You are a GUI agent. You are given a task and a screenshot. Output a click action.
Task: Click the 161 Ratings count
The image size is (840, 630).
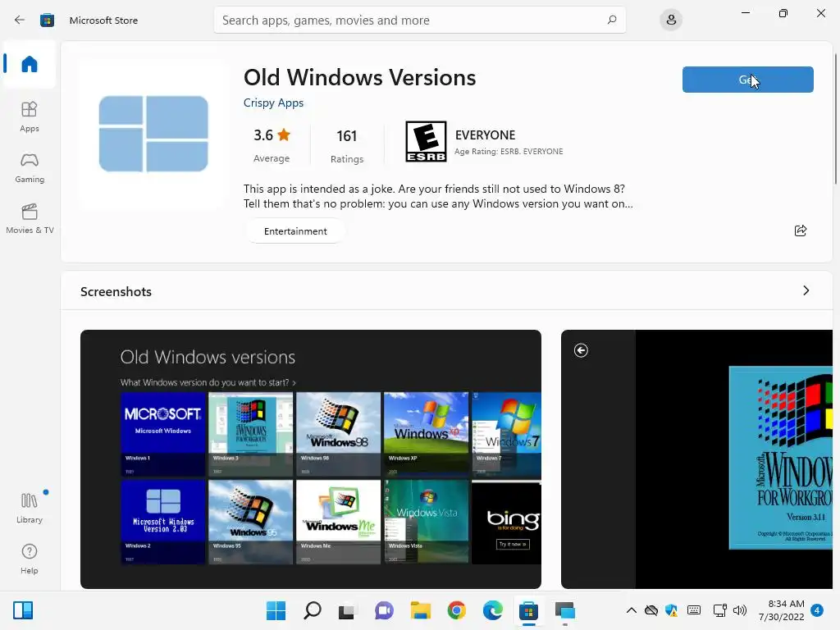(347, 145)
